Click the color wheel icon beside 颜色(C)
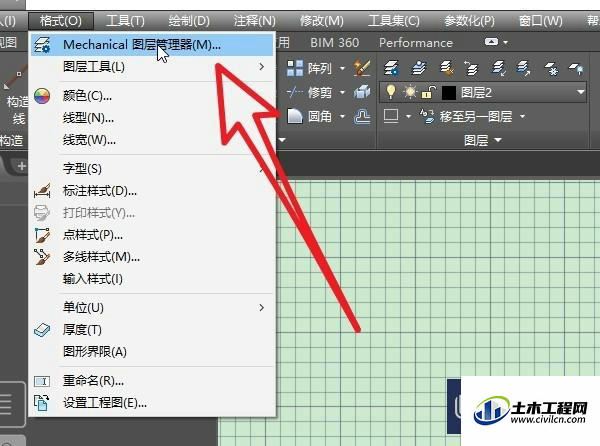This screenshot has width=600, height=446. (x=42, y=96)
